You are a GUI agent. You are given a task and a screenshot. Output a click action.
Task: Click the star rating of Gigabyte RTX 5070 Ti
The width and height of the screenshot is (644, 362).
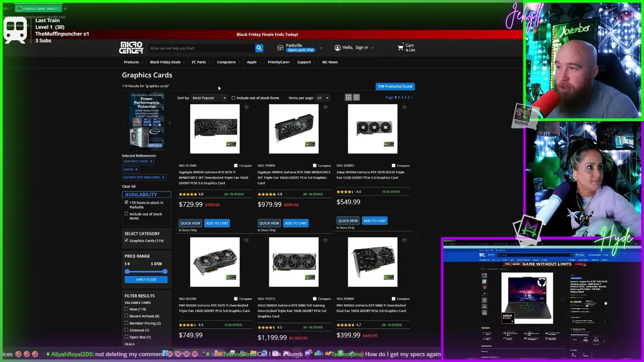[188, 194]
